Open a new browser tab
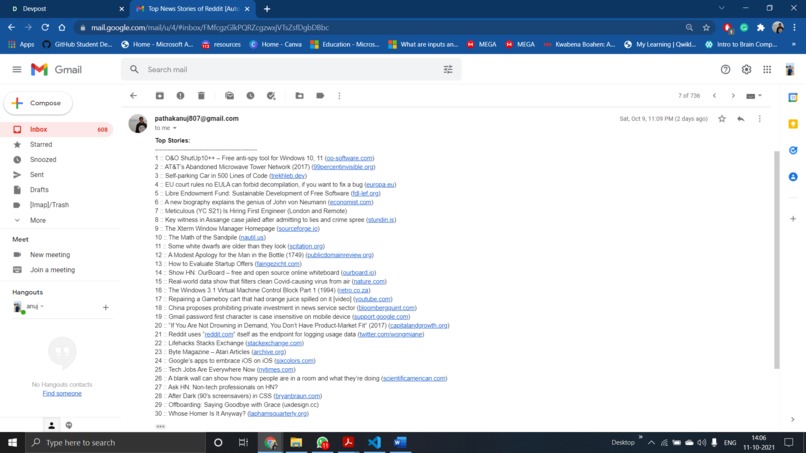The width and height of the screenshot is (806, 453). coord(267,9)
